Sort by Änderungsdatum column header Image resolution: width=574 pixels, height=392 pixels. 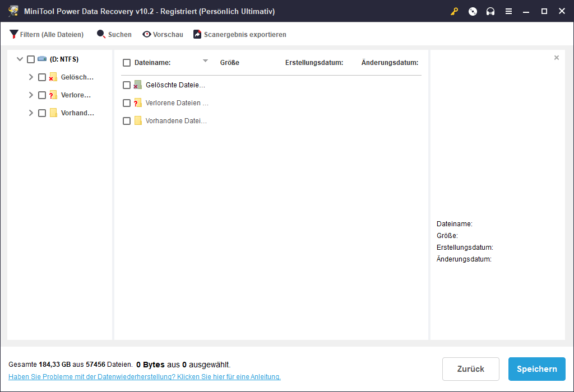(390, 63)
